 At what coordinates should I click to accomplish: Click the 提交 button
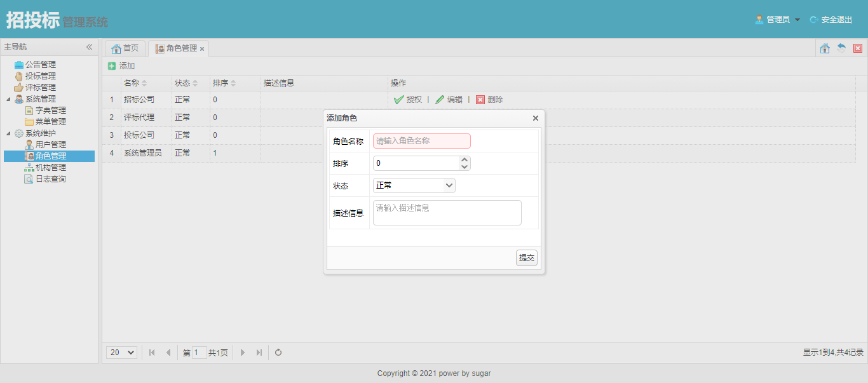pos(527,258)
